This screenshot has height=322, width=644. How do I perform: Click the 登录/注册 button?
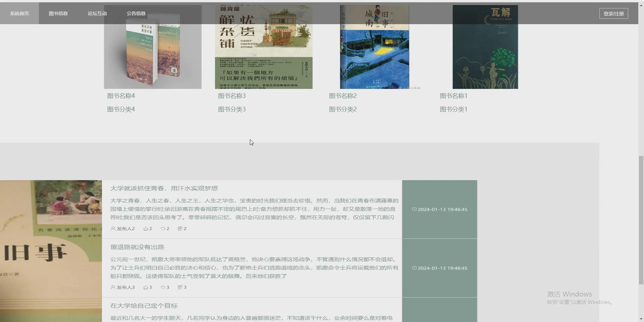click(613, 13)
